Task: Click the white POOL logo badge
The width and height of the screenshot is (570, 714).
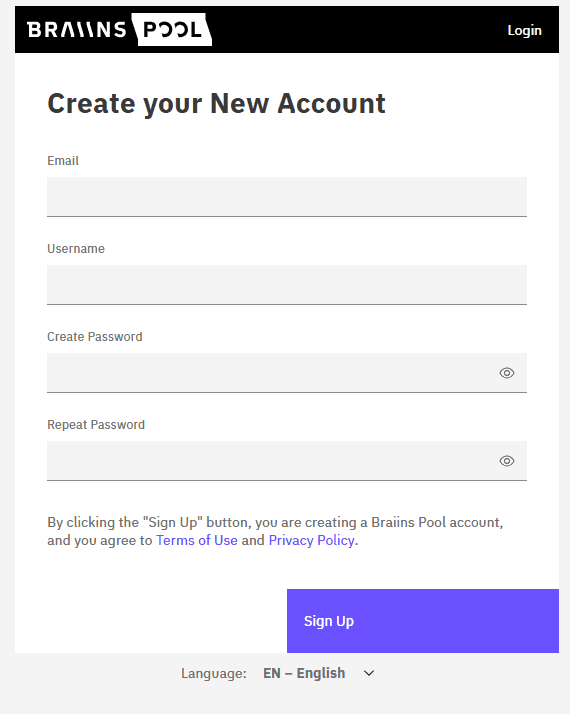Action: click(172, 30)
